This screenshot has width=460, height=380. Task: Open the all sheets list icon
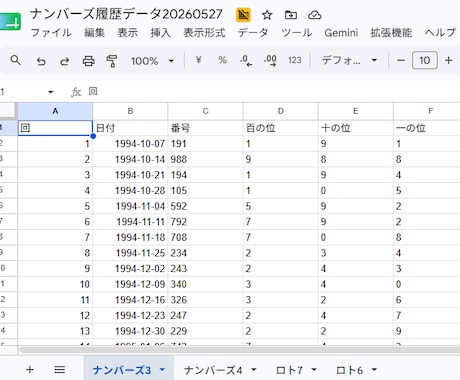pos(59,370)
